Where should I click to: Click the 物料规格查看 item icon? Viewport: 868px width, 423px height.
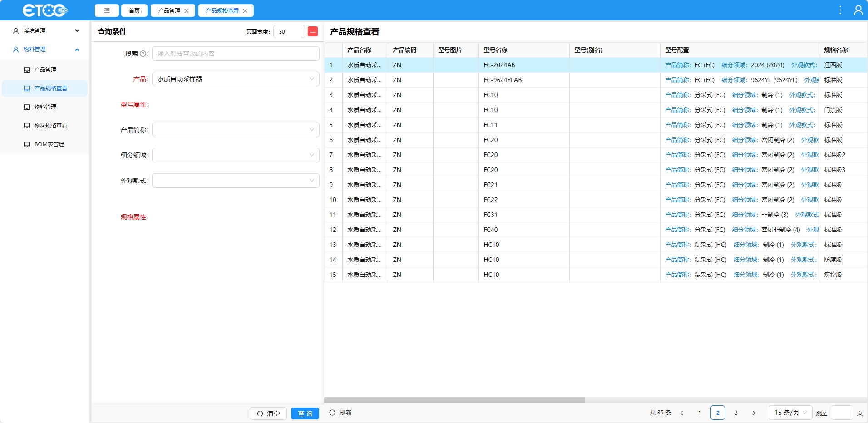tap(27, 126)
